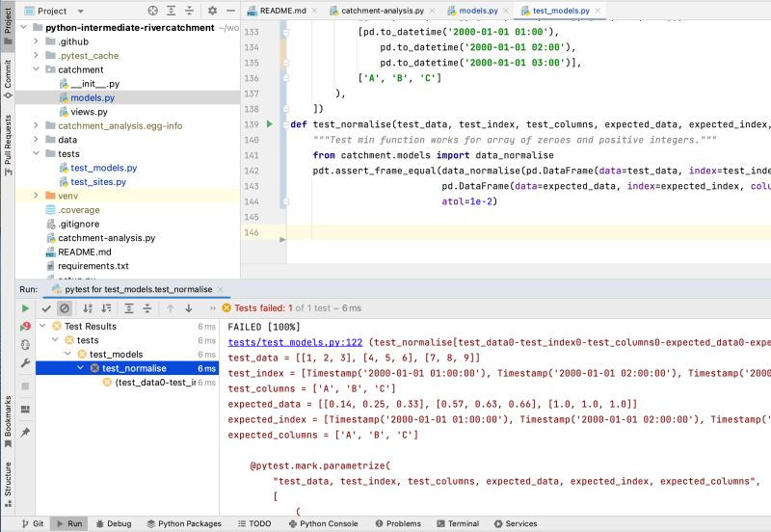The height and width of the screenshot is (532, 771).
Task: Switch to catchment-analysis.py editor tab
Action: click(382, 11)
